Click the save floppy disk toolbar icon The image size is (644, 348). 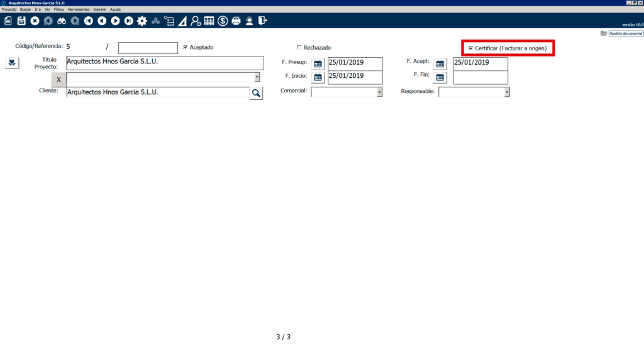21,21
